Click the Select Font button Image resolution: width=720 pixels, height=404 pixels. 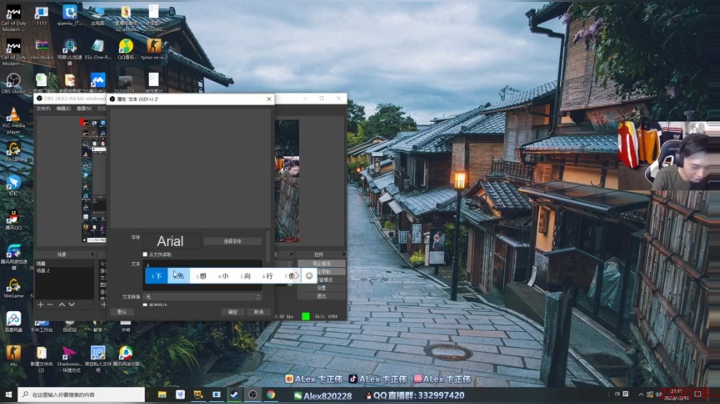pyautogui.click(x=233, y=241)
